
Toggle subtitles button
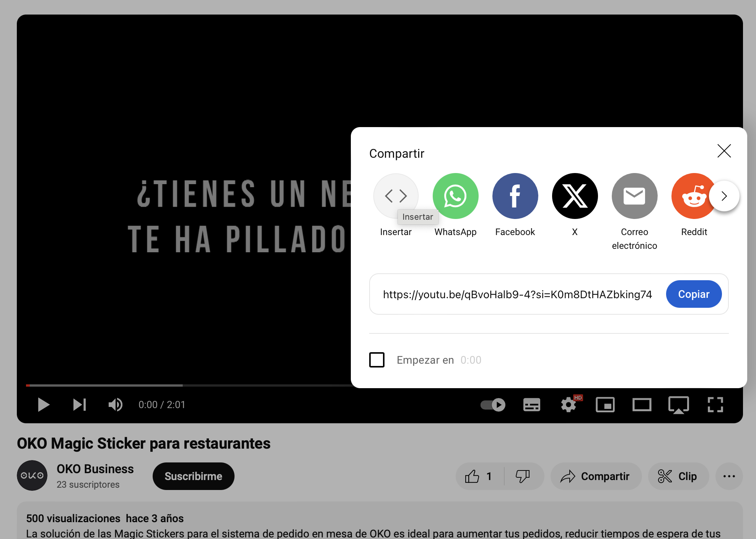[x=531, y=405]
